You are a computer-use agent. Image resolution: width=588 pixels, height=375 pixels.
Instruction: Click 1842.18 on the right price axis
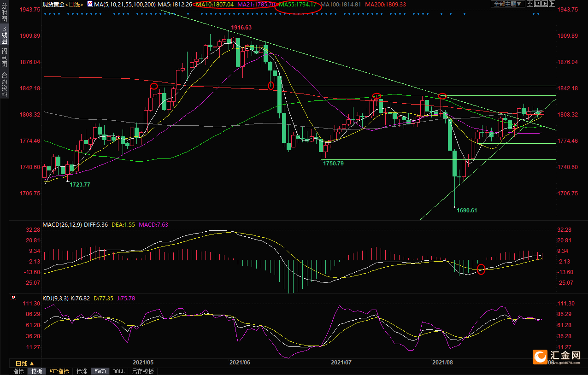(x=568, y=88)
